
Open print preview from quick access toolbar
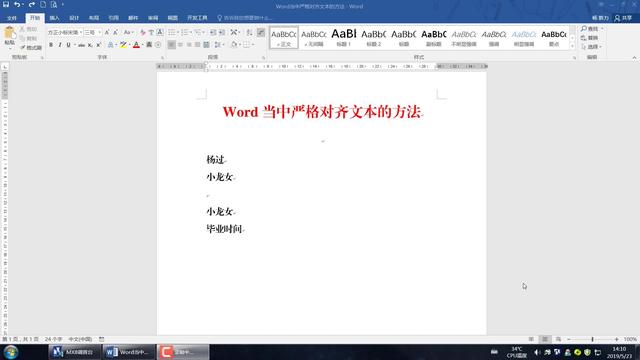(x=54, y=5)
